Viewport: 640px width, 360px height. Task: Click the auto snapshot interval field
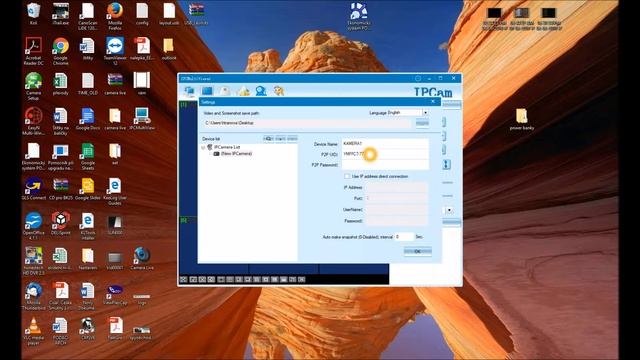pos(404,237)
